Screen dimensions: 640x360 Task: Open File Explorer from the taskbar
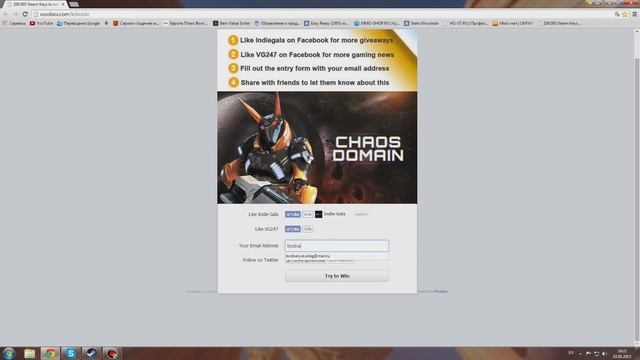pyautogui.click(x=29, y=353)
